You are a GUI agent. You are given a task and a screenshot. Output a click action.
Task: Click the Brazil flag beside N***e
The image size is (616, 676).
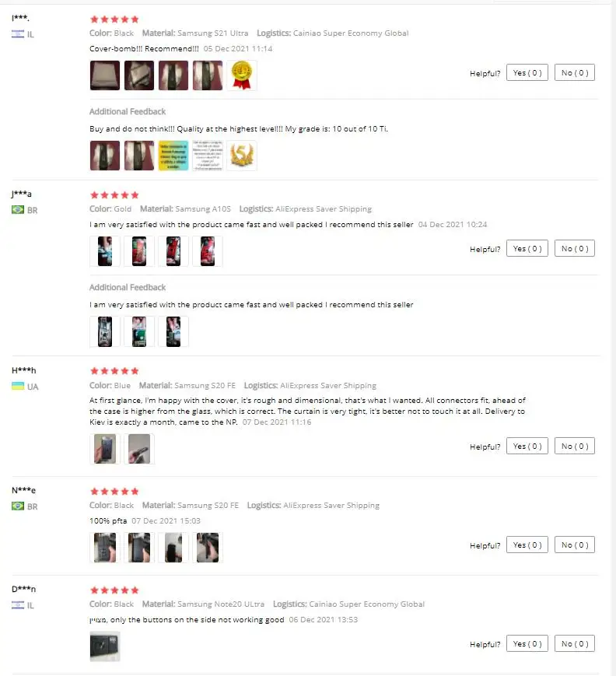pos(18,506)
